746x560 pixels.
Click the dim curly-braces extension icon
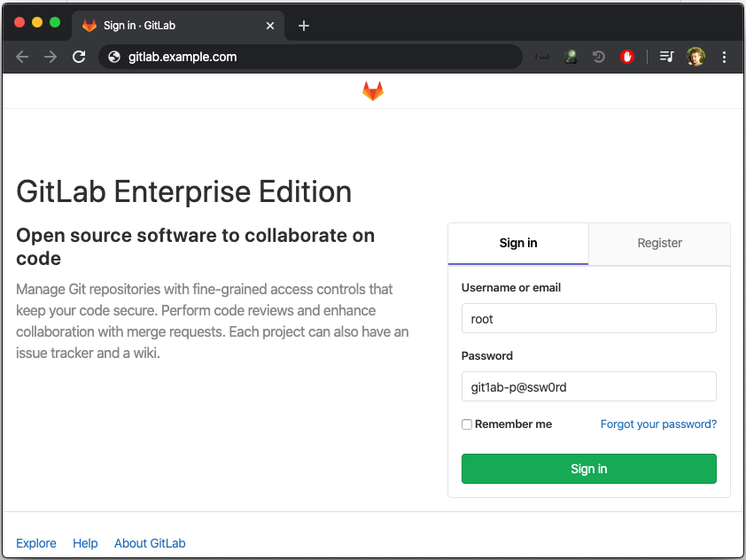(542, 57)
